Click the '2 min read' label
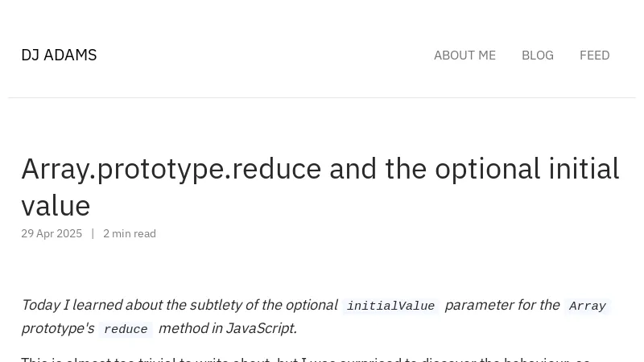Viewport: 644px width, 362px height. click(130, 233)
